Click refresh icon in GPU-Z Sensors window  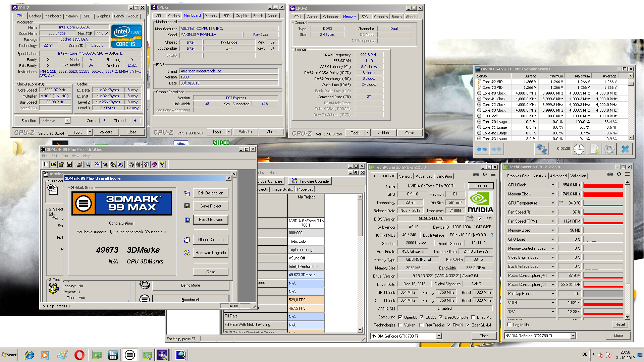click(619, 174)
